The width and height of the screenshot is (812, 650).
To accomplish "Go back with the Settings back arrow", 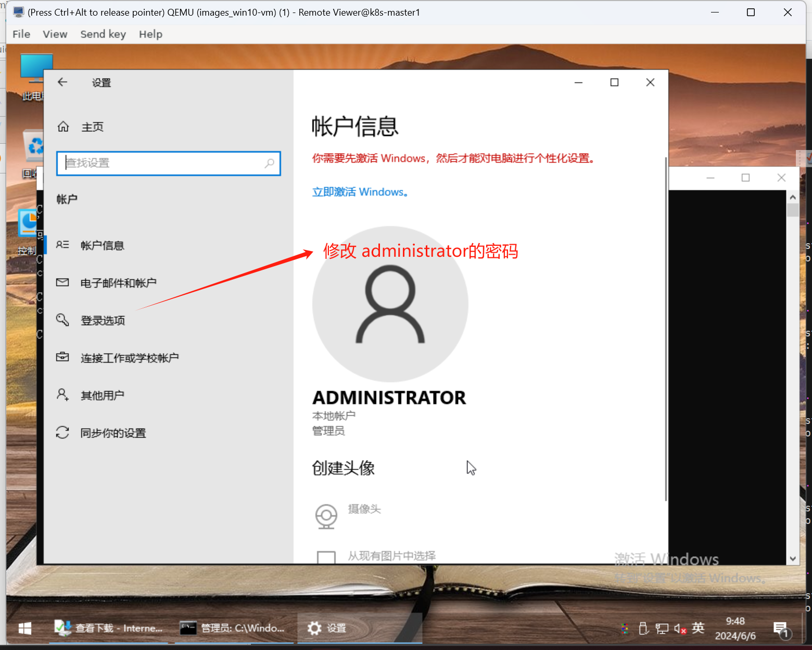I will [x=62, y=82].
